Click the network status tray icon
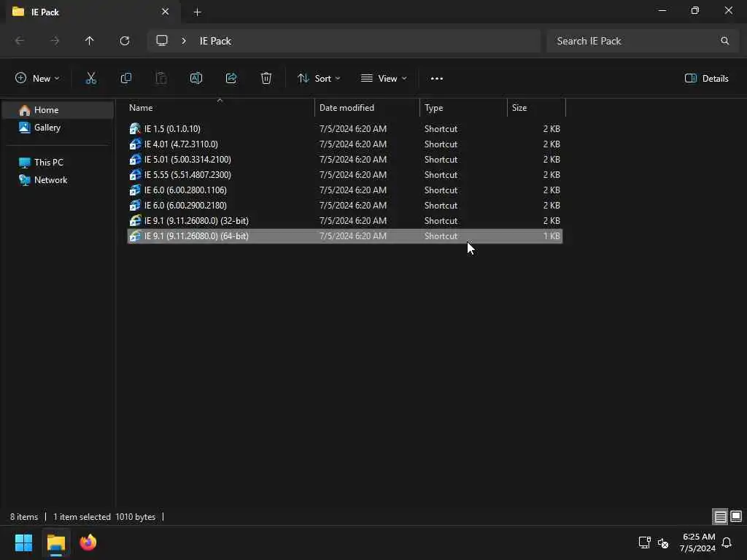The image size is (747, 560). tap(645, 542)
